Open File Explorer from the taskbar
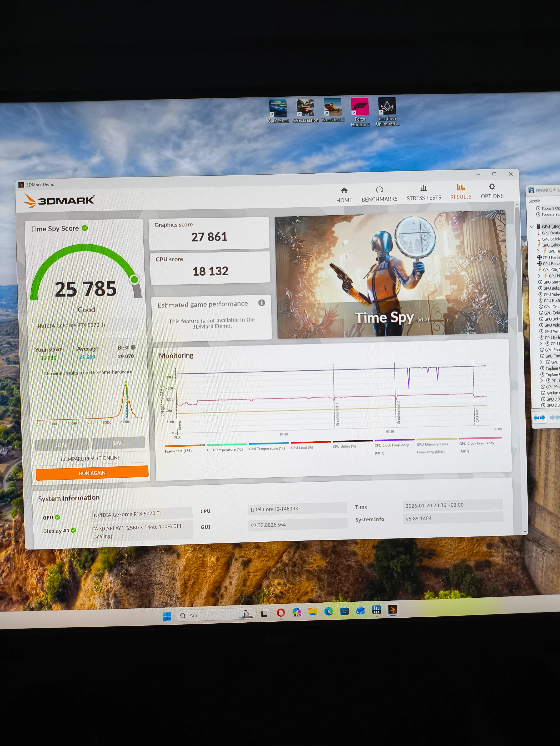560x746 pixels. (x=313, y=612)
